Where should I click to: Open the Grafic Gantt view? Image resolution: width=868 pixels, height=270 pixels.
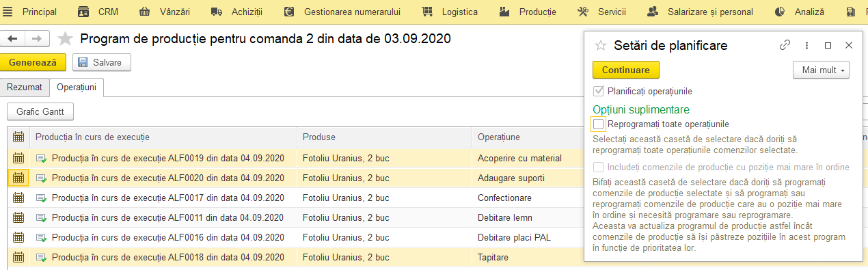(x=40, y=112)
